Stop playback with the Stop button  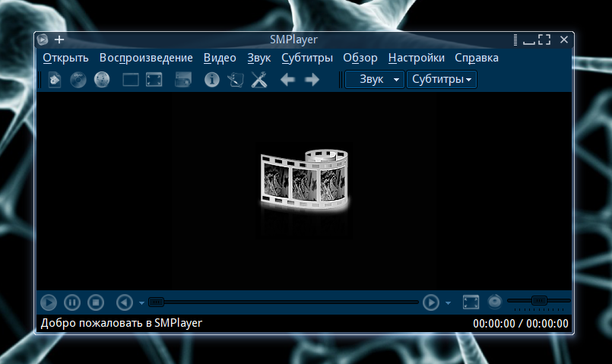tap(96, 302)
